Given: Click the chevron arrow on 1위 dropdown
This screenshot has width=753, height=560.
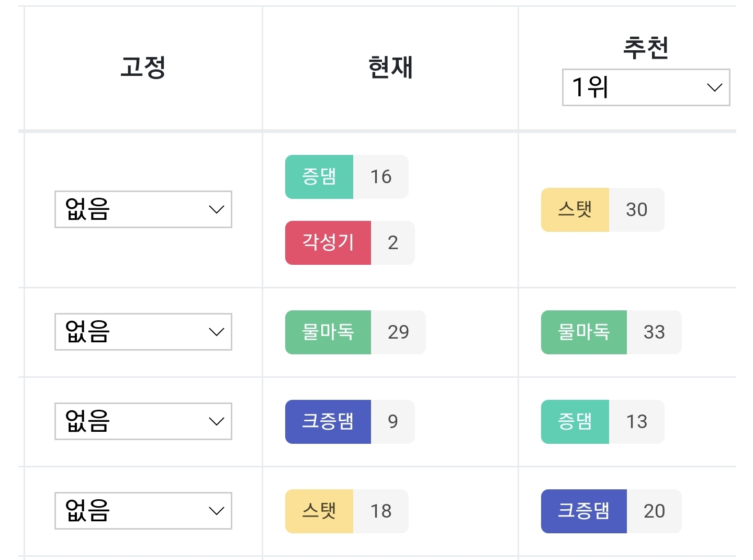Looking at the screenshot, I should 714,87.
